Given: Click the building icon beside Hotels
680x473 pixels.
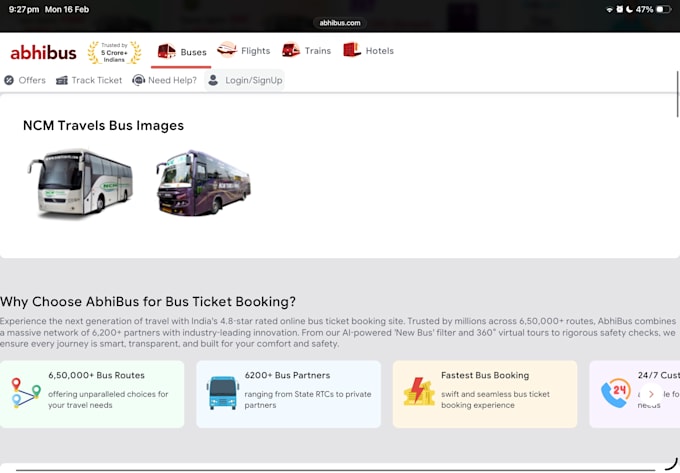Looking at the screenshot, I should 352,49.
